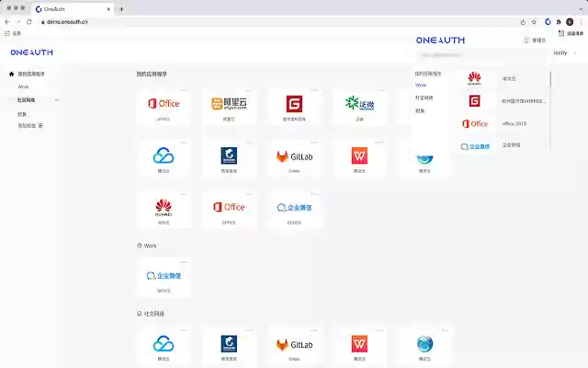Click the Office logo in the popup list
This screenshot has height=368, width=588.
[x=475, y=123]
